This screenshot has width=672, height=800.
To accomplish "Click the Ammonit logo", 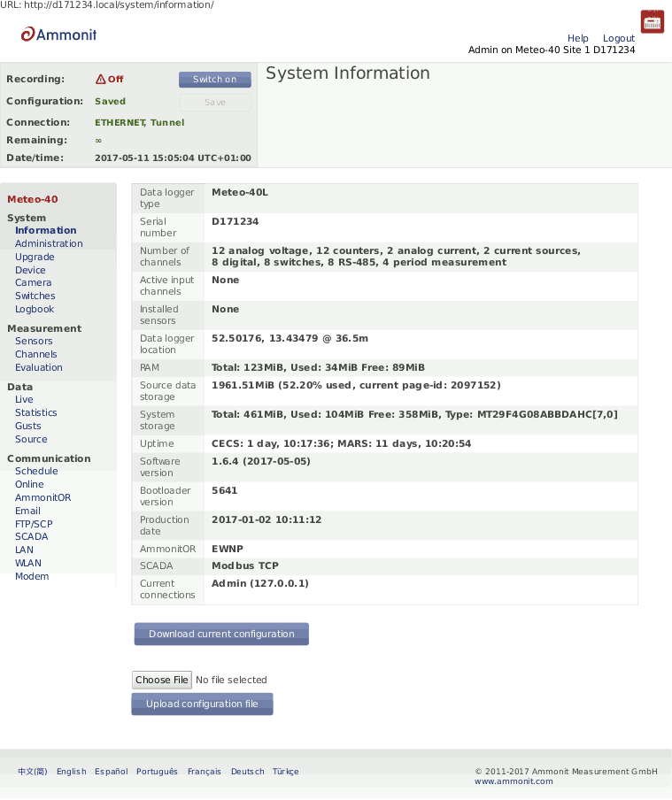I will [58, 35].
